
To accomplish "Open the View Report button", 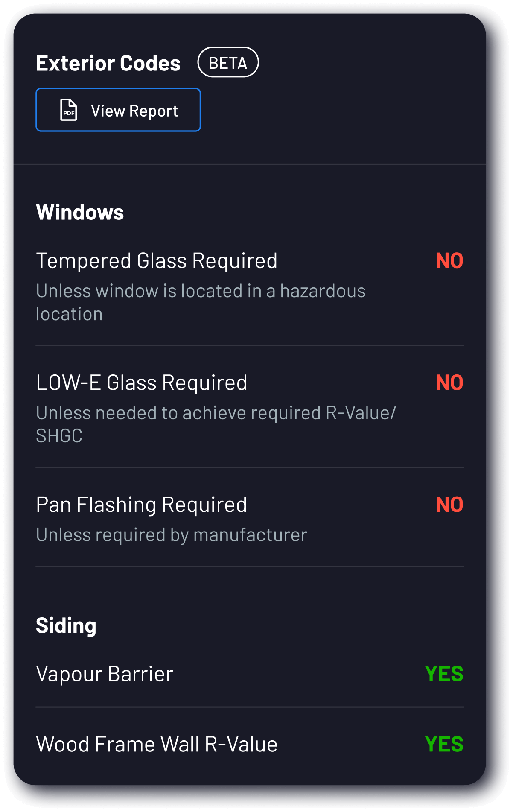I will (118, 110).
